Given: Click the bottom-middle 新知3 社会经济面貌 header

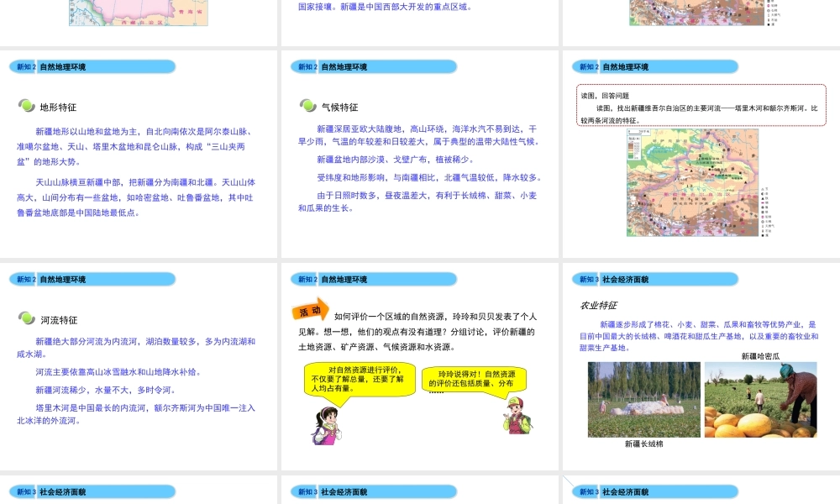Looking at the screenshot, I should click(374, 491).
